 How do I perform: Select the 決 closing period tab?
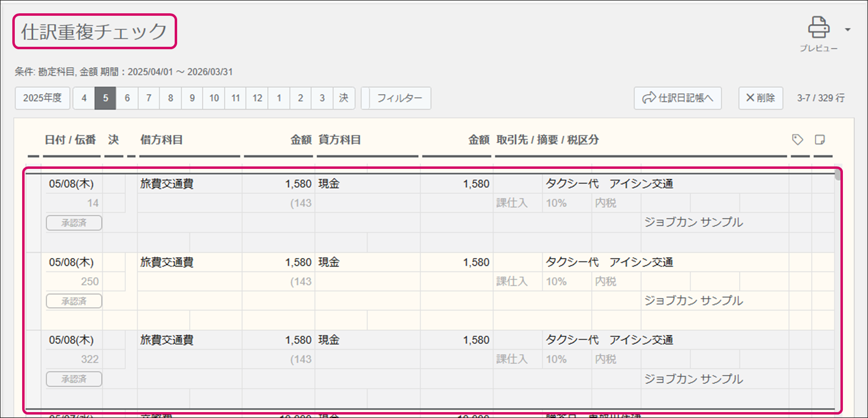[x=343, y=98]
